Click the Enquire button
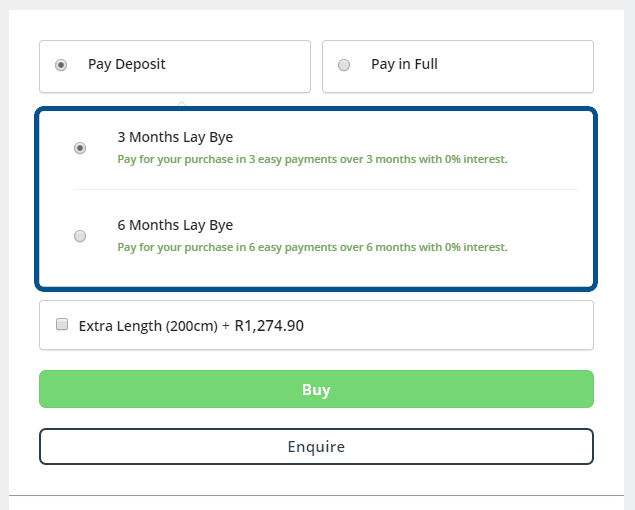The height and width of the screenshot is (510, 635). 316,446
